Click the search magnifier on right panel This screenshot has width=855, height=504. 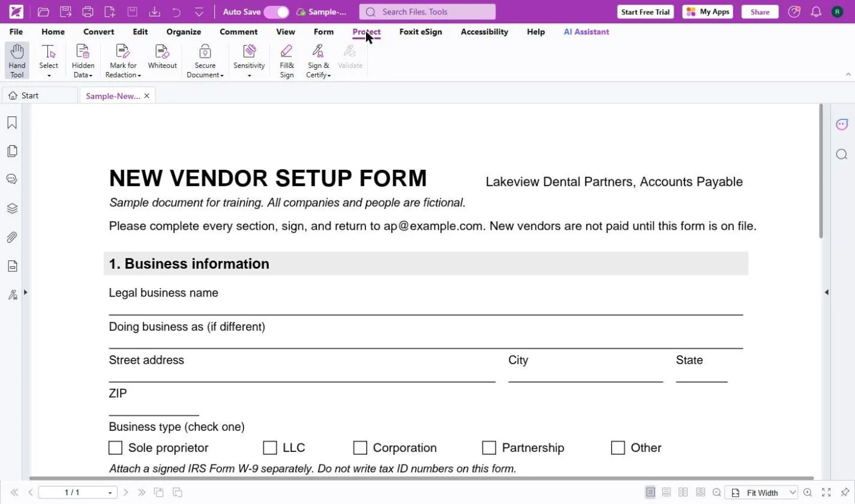(842, 154)
